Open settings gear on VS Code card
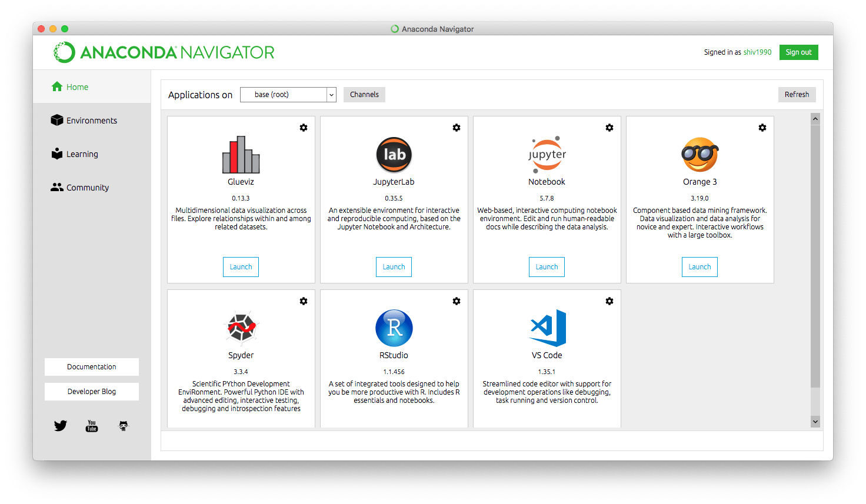The width and height of the screenshot is (866, 504). point(609,301)
